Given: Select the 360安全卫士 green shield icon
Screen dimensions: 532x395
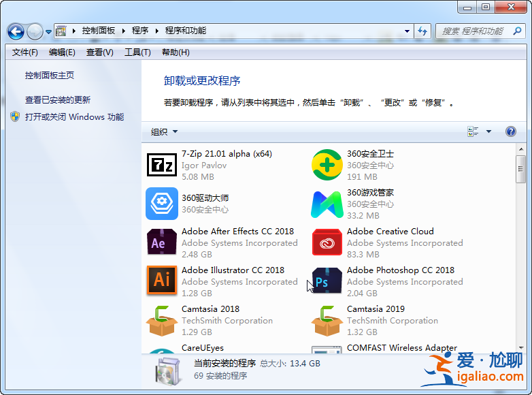Looking at the screenshot, I should (327, 165).
